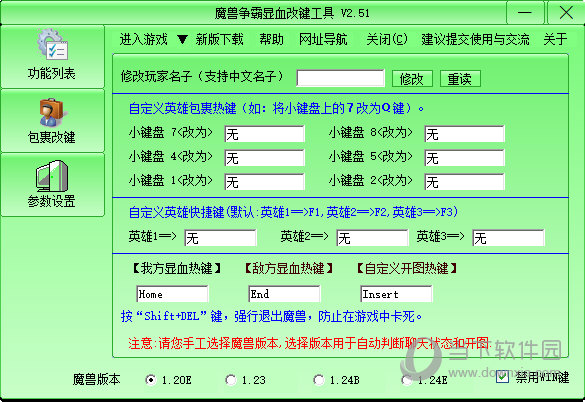Open the 功能列表 function list panel
This screenshot has width=585, height=402.
point(52,57)
